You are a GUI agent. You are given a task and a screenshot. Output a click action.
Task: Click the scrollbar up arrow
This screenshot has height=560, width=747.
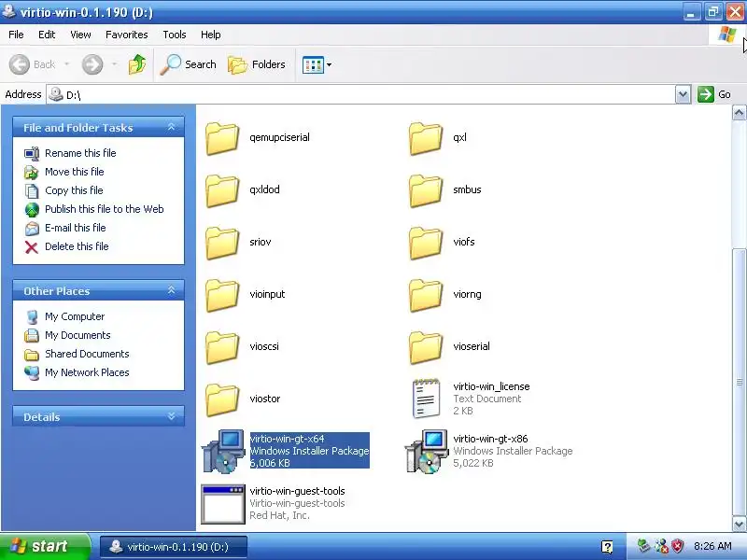point(739,113)
